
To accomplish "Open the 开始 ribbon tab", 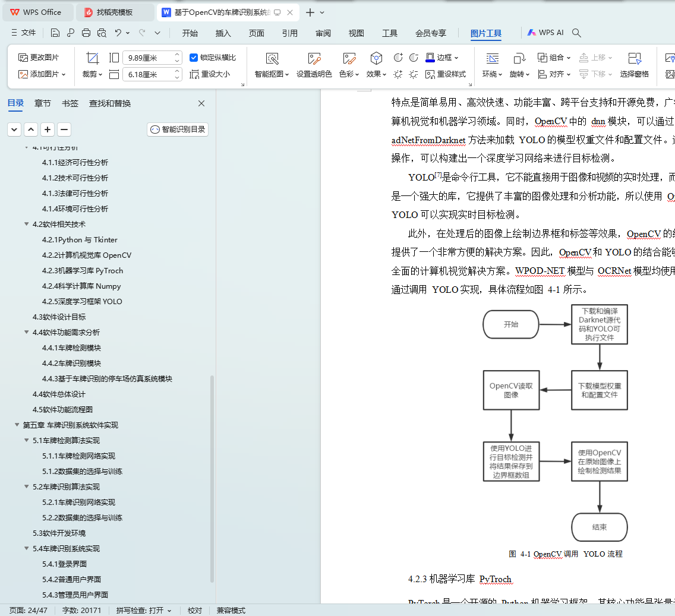I will click(190, 33).
